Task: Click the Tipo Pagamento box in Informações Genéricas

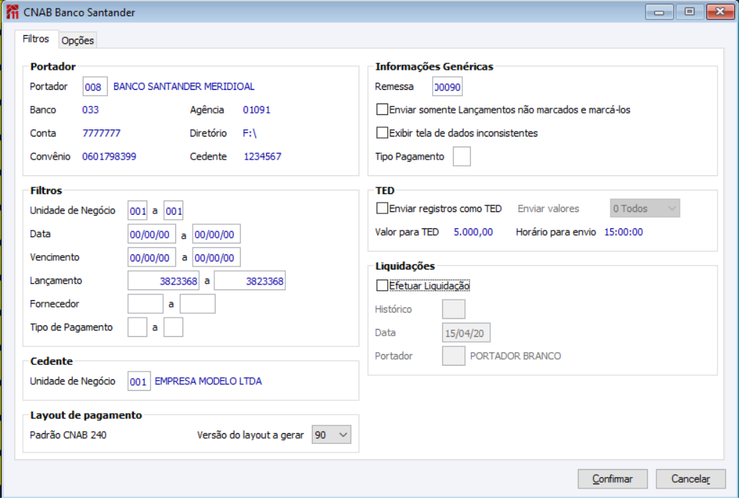Action: pyautogui.click(x=461, y=157)
